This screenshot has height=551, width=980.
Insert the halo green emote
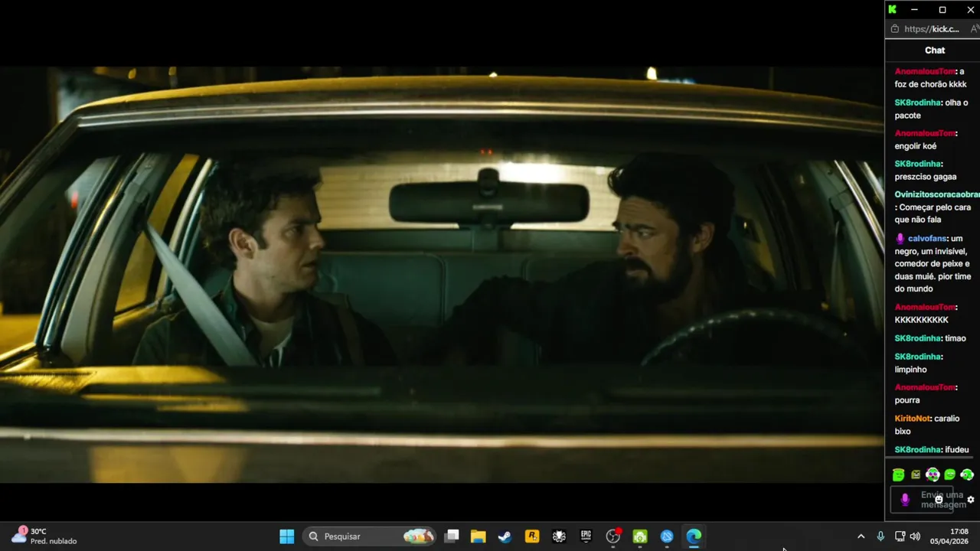click(x=899, y=474)
